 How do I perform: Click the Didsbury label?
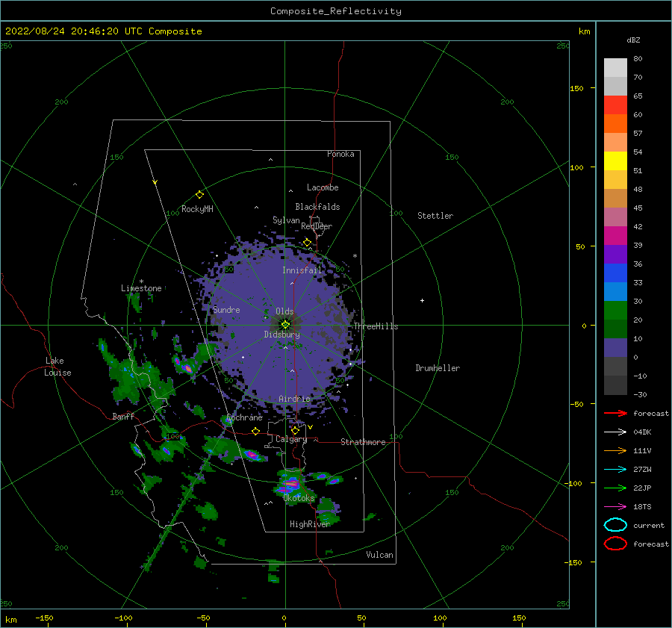(x=282, y=335)
